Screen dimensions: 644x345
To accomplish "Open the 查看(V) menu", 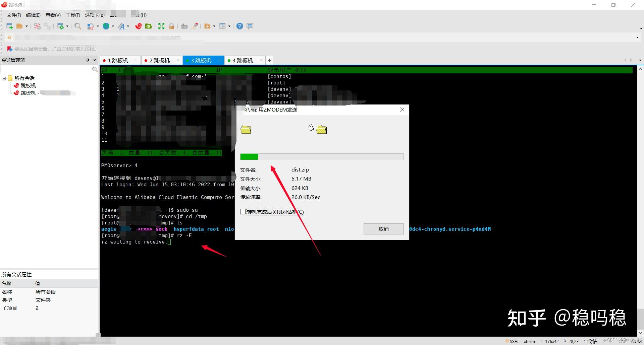I will click(53, 15).
